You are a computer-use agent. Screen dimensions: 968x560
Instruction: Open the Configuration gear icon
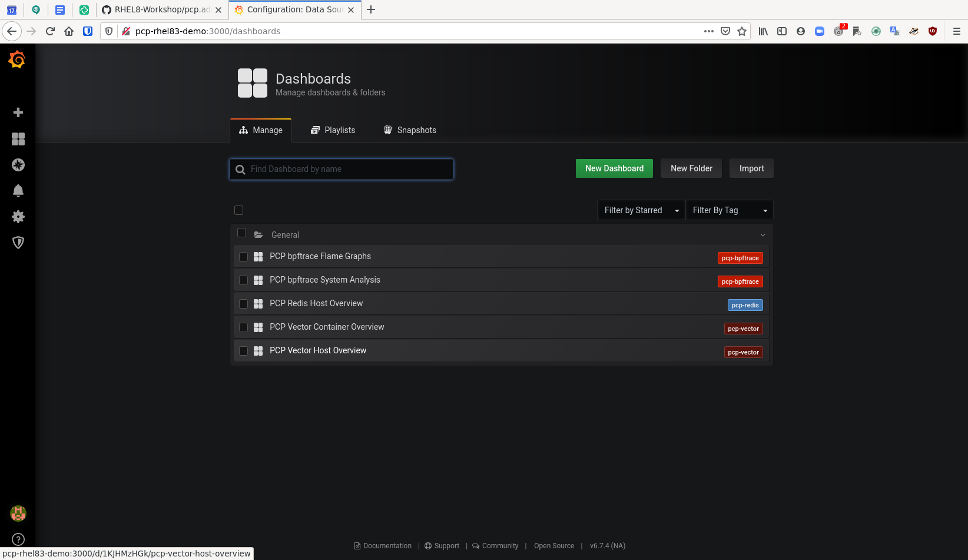(x=18, y=217)
